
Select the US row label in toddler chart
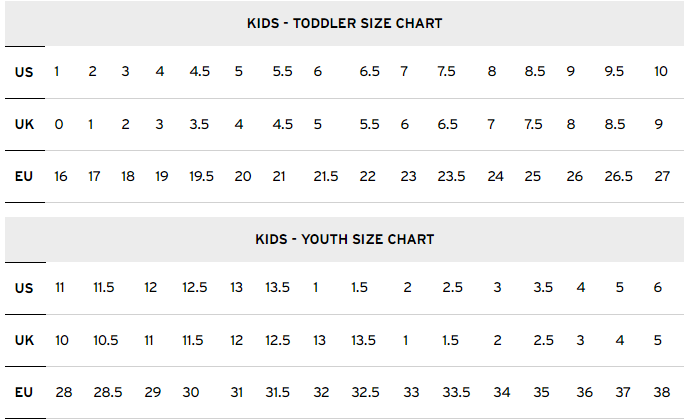(24, 71)
